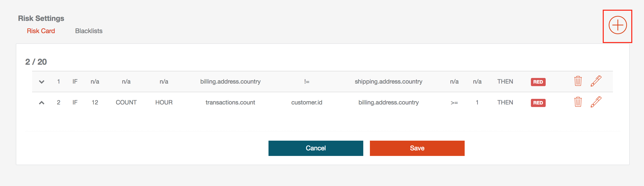Click IF in rule 1

[75, 82]
